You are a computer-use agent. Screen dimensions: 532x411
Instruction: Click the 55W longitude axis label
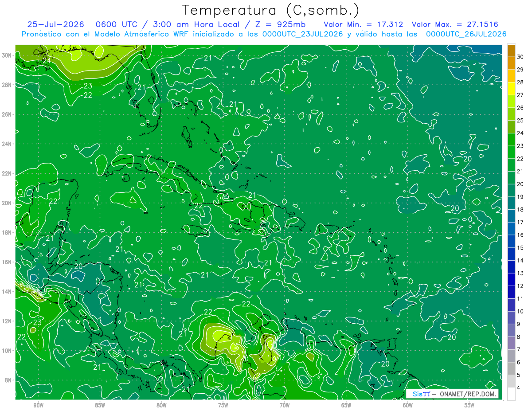pos(469,405)
